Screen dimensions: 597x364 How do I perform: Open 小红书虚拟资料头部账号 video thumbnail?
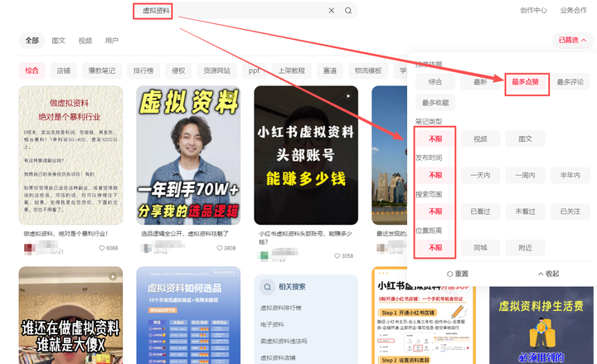click(x=306, y=155)
